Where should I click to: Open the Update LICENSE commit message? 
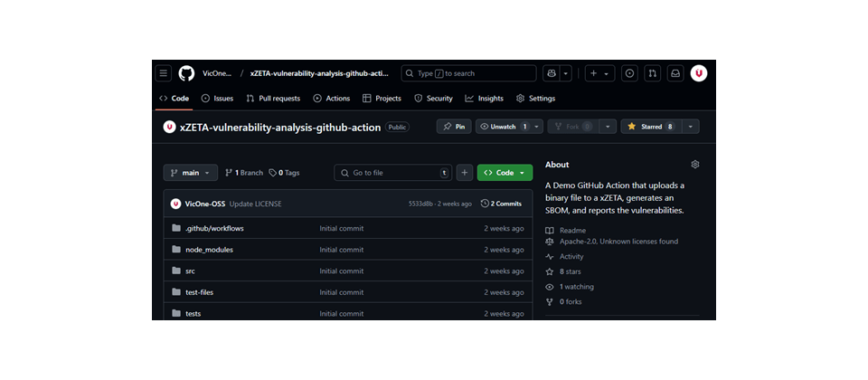[255, 204]
